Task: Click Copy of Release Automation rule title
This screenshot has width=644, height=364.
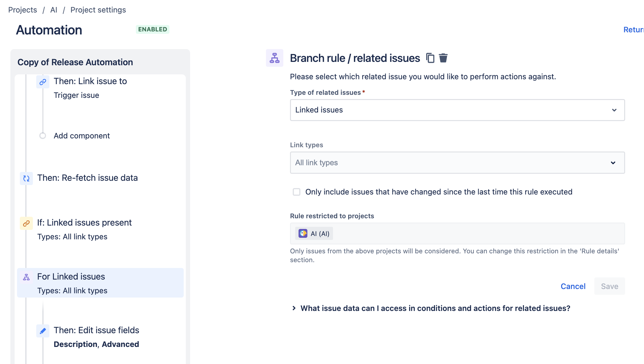Action: point(75,62)
